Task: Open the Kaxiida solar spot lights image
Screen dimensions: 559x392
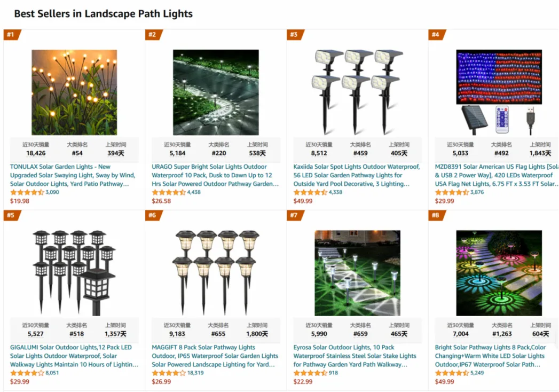Action: (357, 92)
